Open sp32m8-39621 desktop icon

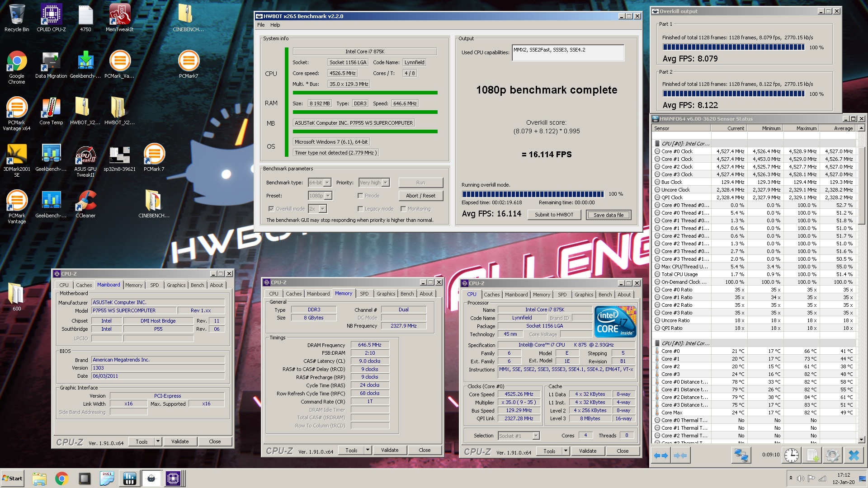(x=120, y=158)
